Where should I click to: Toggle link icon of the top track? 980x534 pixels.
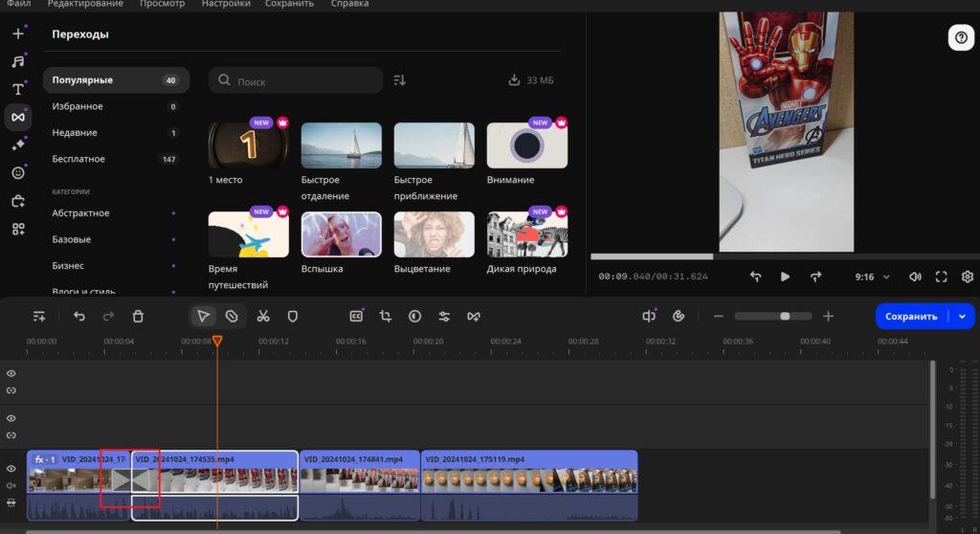(x=11, y=390)
